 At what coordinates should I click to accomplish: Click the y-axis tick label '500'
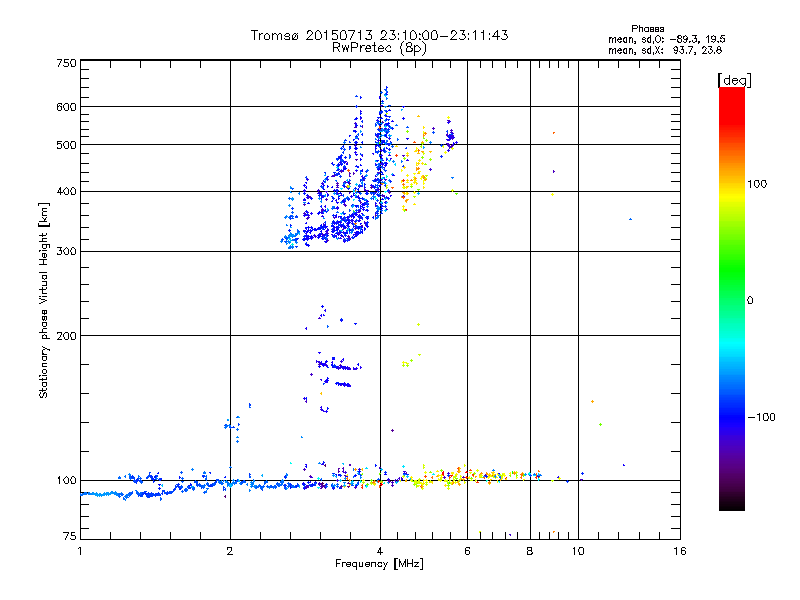click(x=66, y=145)
